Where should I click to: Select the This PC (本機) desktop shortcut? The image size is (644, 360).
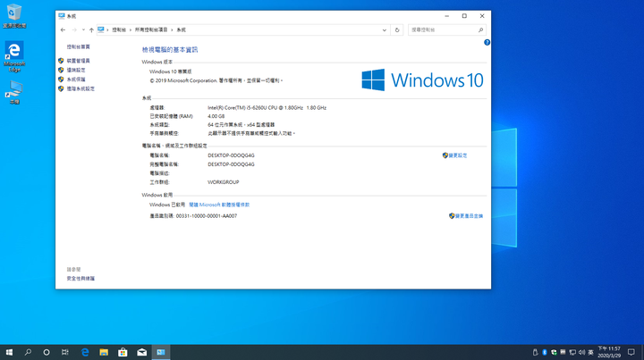pos(14,92)
